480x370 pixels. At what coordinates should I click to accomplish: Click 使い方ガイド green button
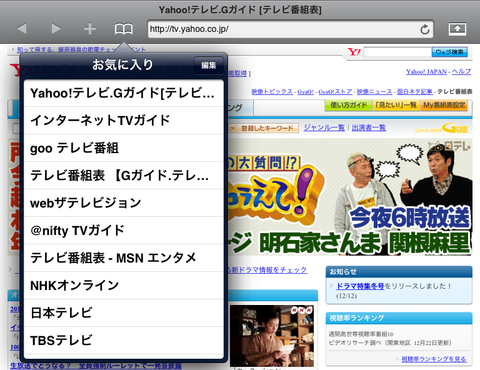(x=349, y=105)
